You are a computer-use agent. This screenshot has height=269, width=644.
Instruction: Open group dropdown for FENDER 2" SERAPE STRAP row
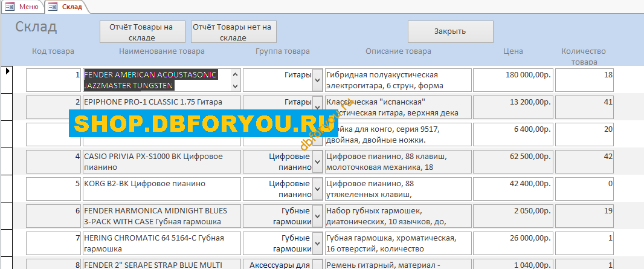318,264
